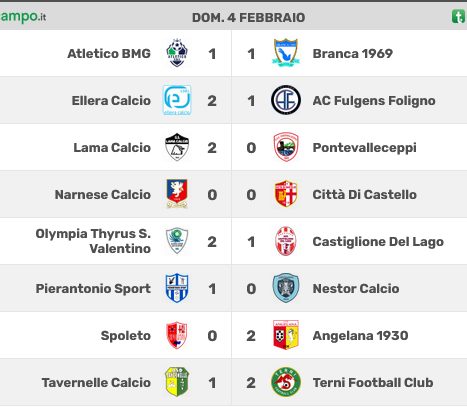This screenshot has width=467, height=411.
Task: Open Olympia Thyrus S. Valentino team page
Action: (93, 241)
